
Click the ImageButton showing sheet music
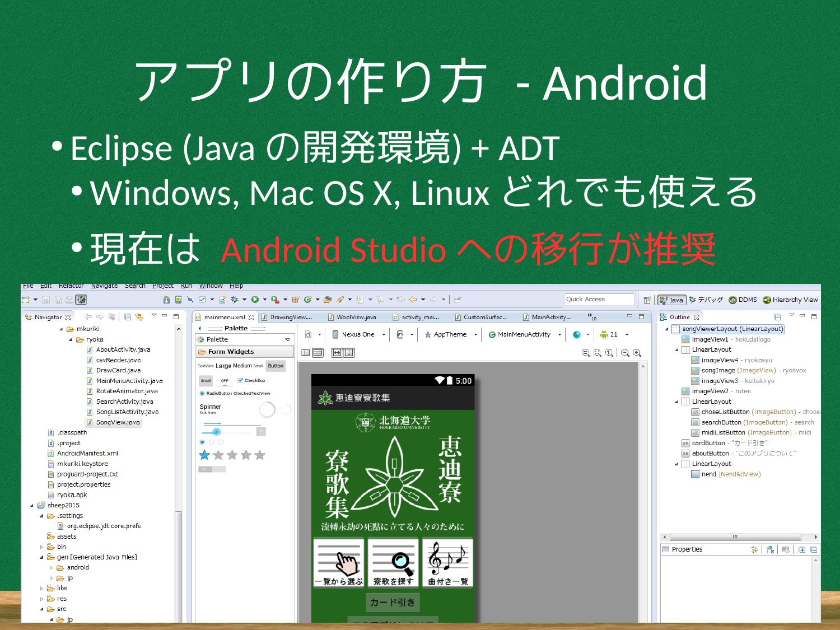point(447,563)
